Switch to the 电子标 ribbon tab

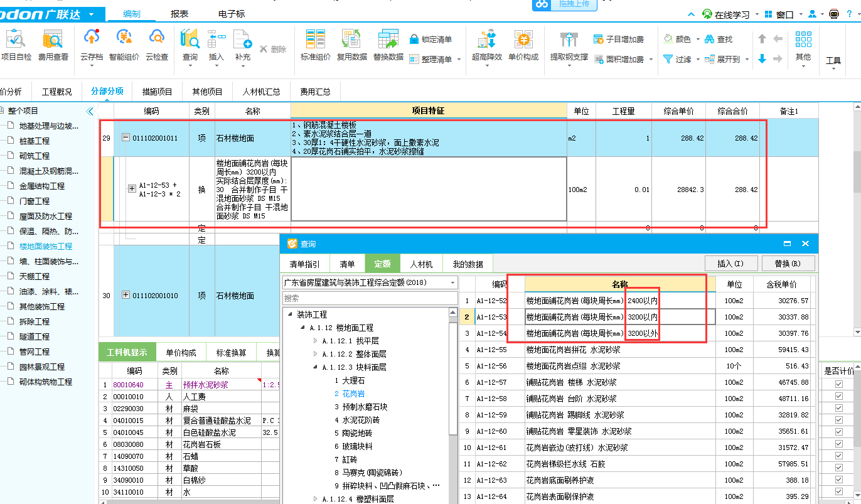click(x=232, y=14)
